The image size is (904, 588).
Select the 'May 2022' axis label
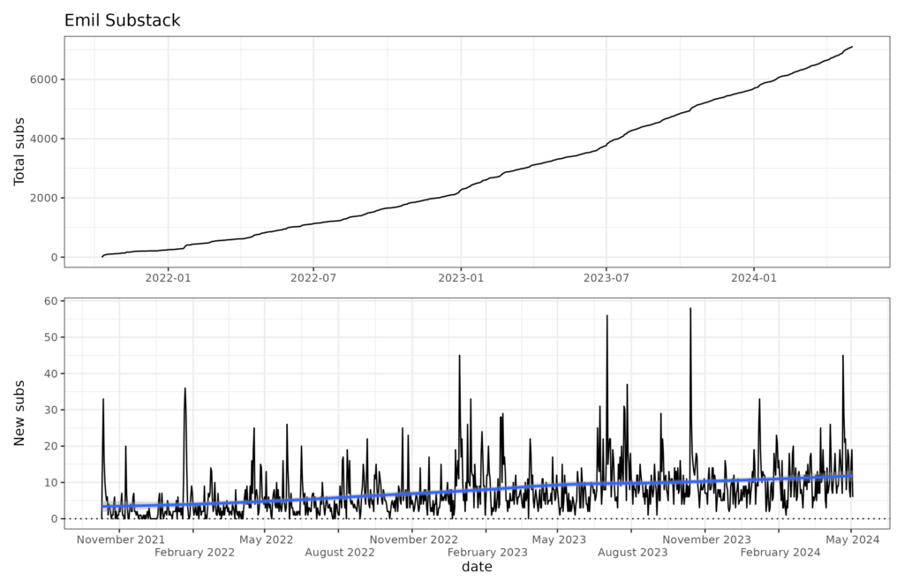tap(266, 539)
